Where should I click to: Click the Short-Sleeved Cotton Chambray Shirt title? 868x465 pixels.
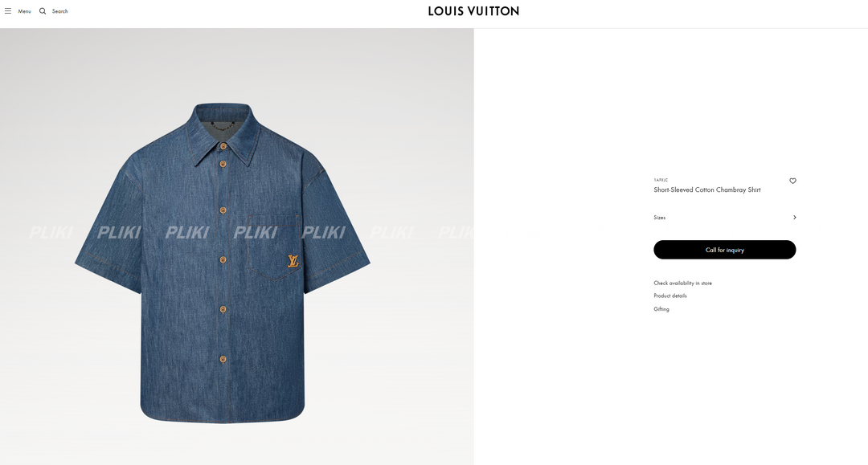point(707,190)
